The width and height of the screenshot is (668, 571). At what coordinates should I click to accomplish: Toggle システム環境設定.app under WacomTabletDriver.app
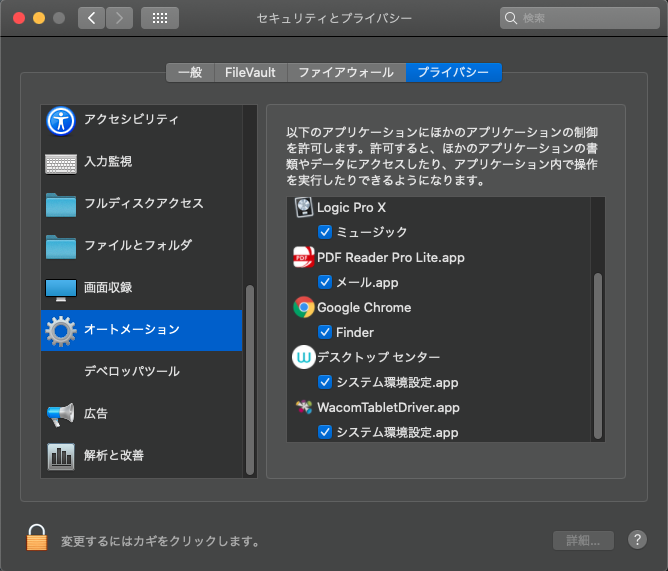[x=325, y=432]
